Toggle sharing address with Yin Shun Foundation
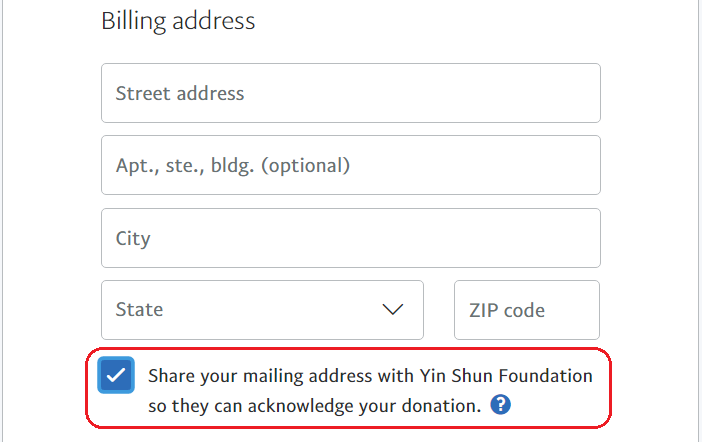This screenshot has width=702, height=442. (116, 375)
